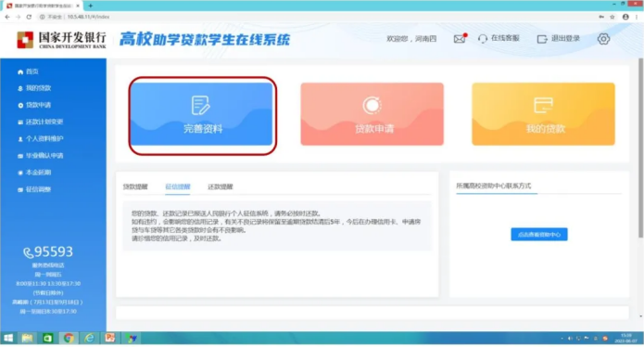Screen dimensions: 644x347
Task: Select 本金延期 in the sidebar
Action: pos(34,173)
